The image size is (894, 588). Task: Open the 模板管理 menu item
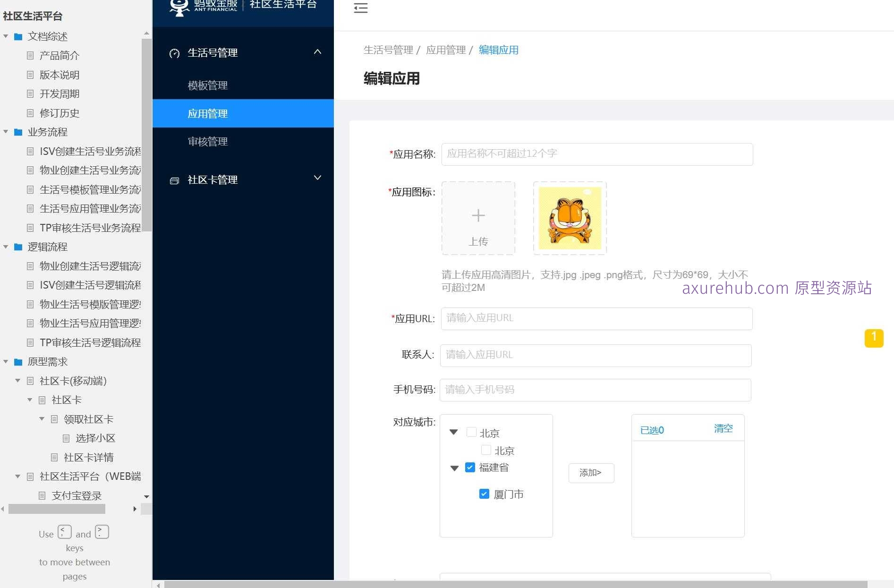(x=208, y=85)
